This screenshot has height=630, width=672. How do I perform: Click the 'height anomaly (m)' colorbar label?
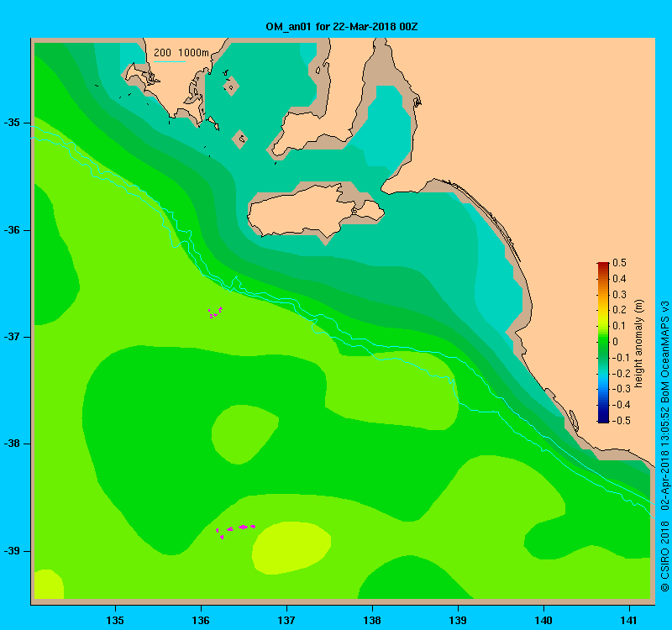click(638, 344)
